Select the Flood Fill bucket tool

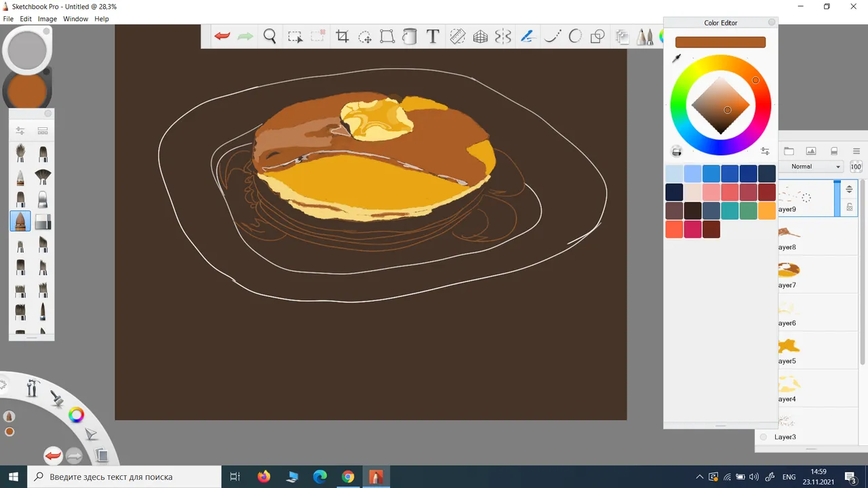point(410,37)
